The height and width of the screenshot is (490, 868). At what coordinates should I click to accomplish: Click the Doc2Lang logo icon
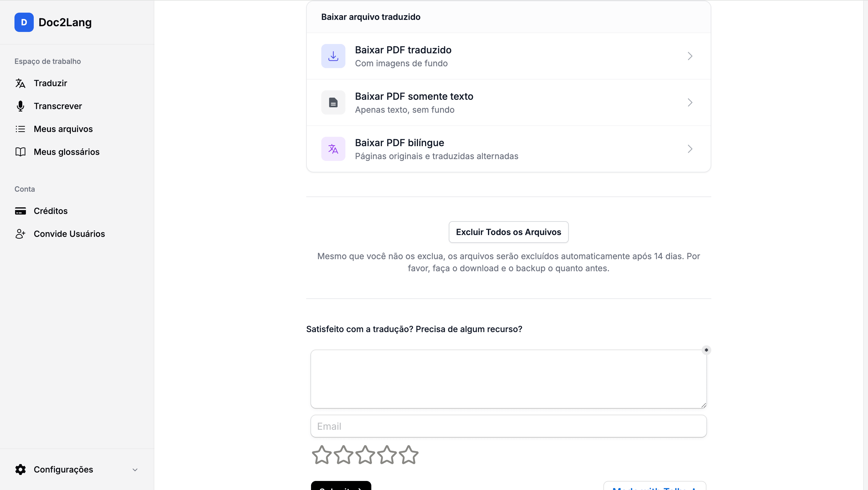(24, 22)
